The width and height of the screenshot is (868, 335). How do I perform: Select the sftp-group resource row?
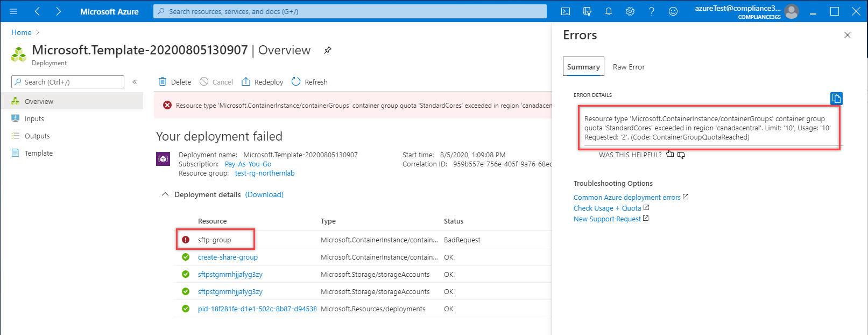[x=364, y=240]
